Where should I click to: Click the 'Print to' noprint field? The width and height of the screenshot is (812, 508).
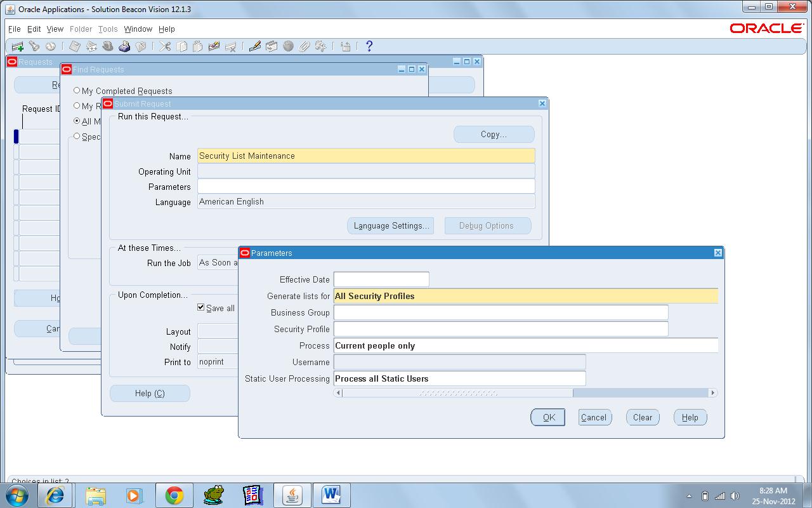pos(218,361)
